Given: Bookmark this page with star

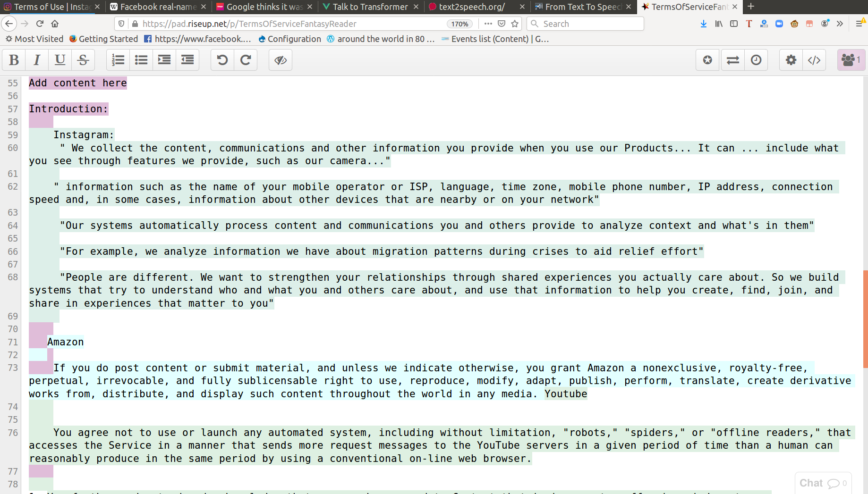Looking at the screenshot, I should [515, 24].
